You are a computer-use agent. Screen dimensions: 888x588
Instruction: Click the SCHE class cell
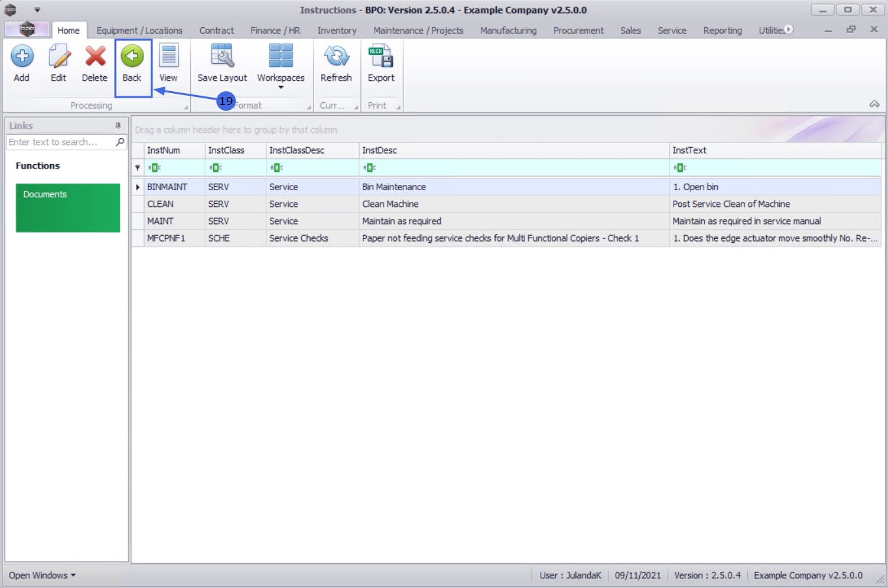click(x=235, y=238)
